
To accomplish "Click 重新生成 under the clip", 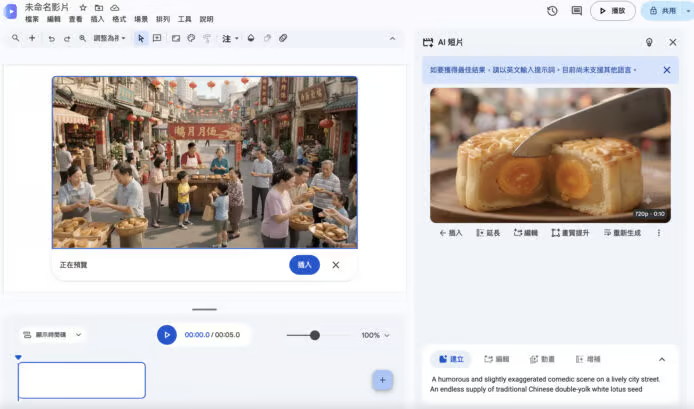I will click(x=622, y=233).
